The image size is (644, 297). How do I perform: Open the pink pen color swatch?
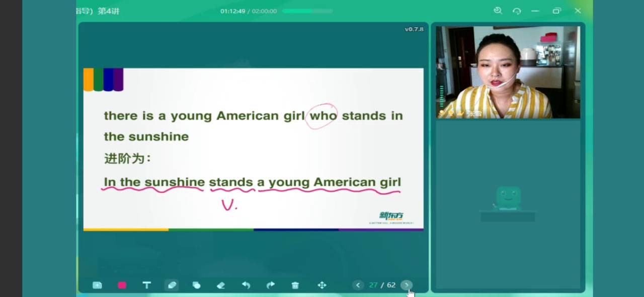[122, 285]
